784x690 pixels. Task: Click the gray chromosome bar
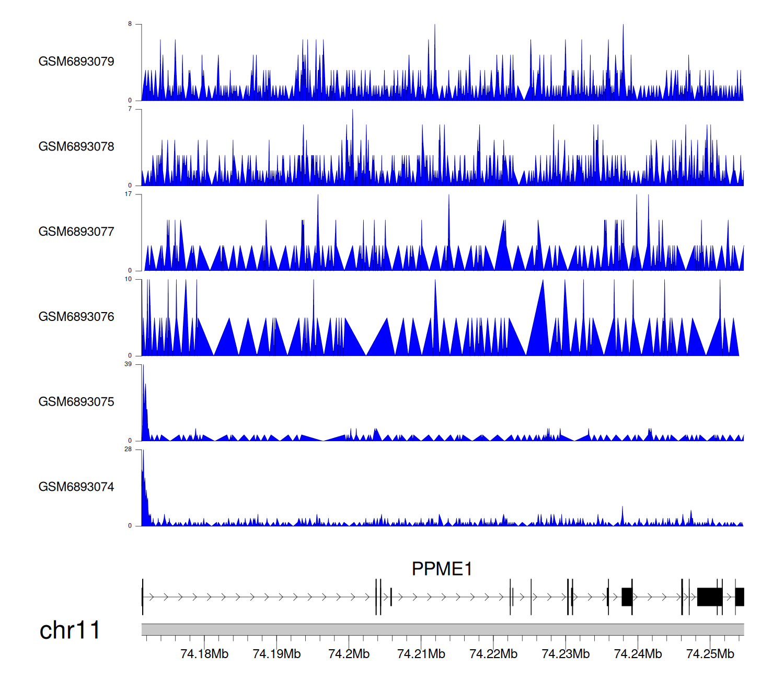click(442, 629)
